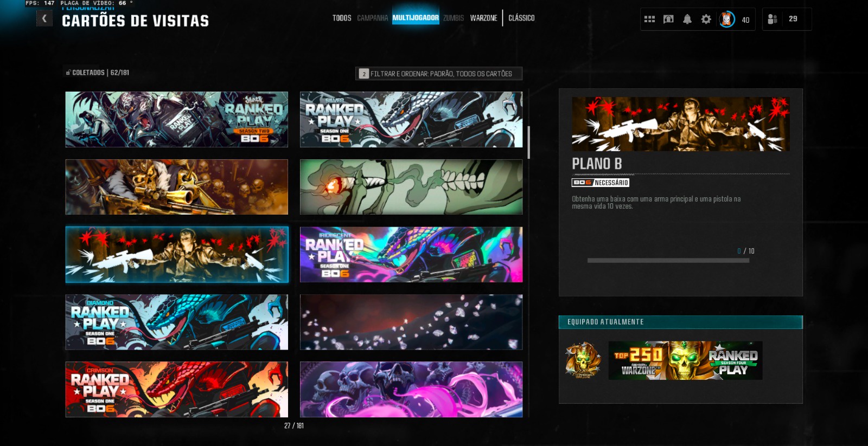This screenshot has height=446, width=868.
Task: Click the Plano B preview image
Action: (680, 124)
